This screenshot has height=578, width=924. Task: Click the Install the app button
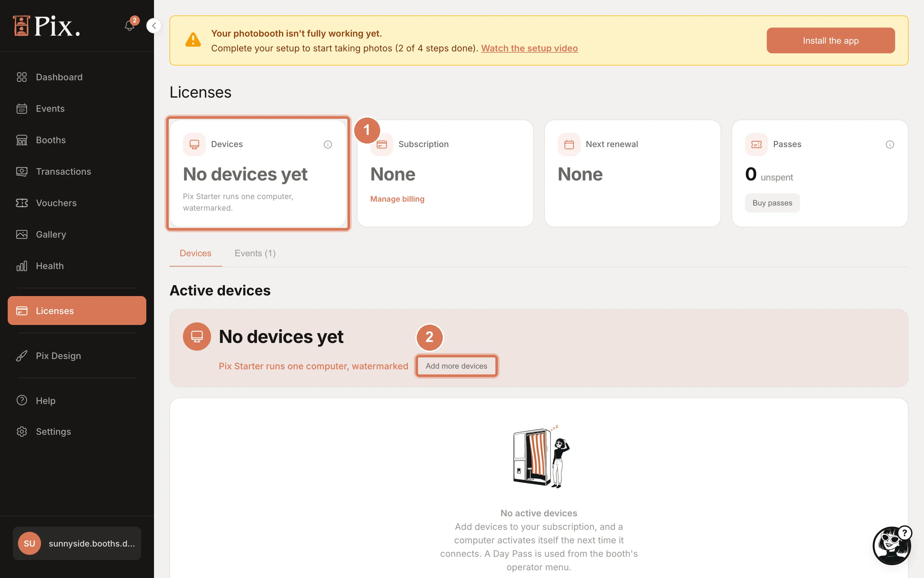pyautogui.click(x=830, y=40)
